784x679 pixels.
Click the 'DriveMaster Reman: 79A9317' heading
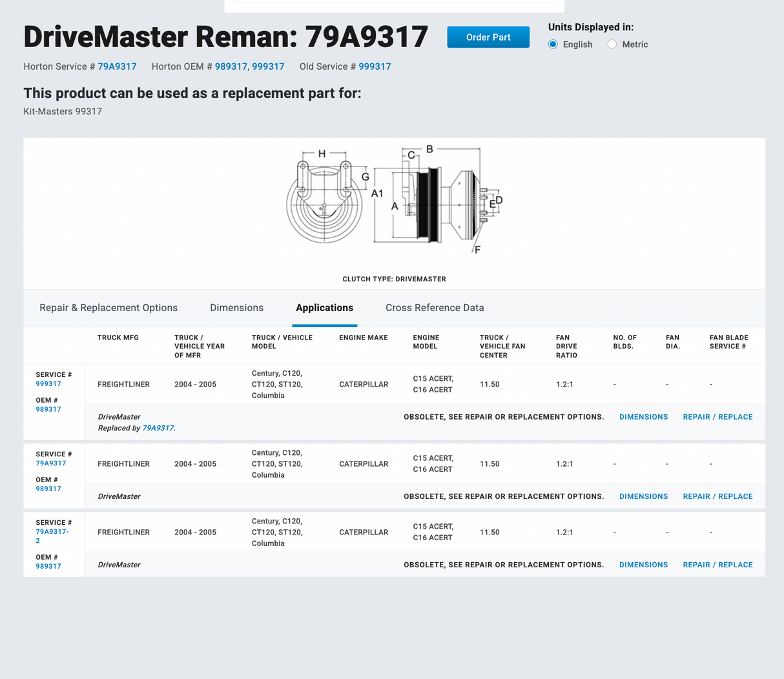pos(226,37)
